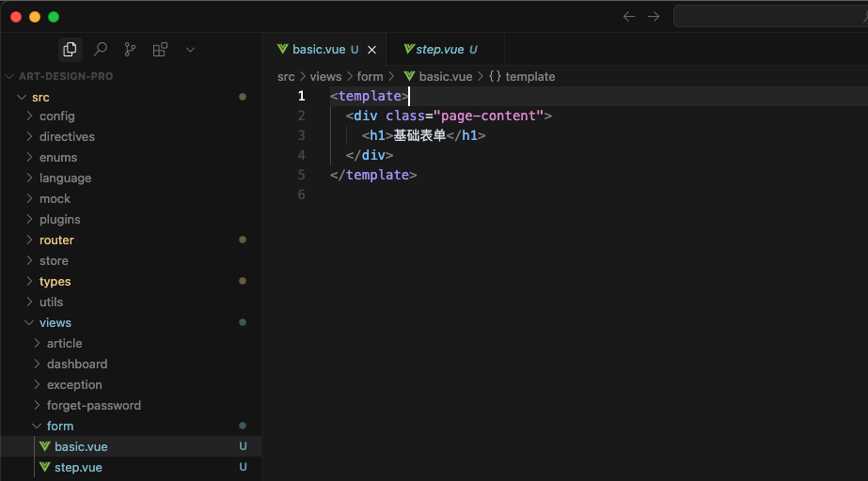Screen dimensions: 868x481
Task: Go forward with the right arrow
Action: pyautogui.click(x=654, y=17)
